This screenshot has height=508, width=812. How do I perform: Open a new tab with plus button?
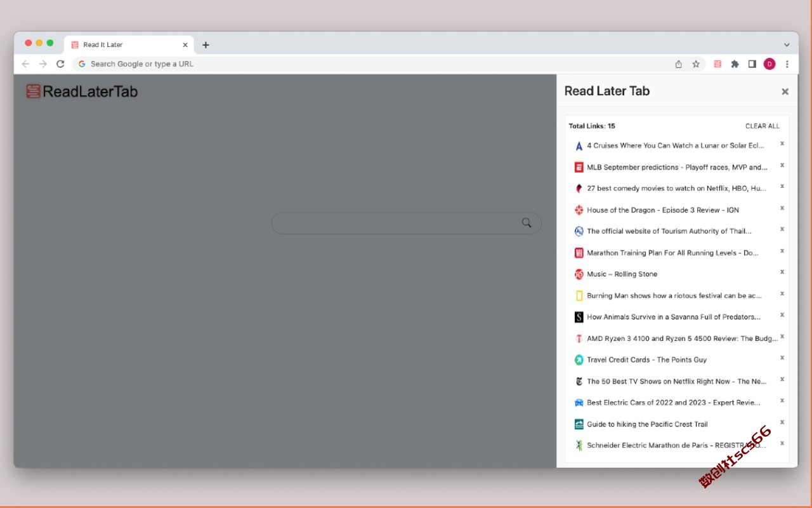206,45
